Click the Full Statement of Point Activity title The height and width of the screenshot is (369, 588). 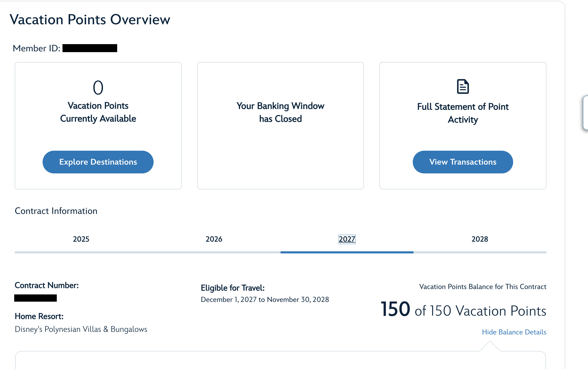point(463,113)
